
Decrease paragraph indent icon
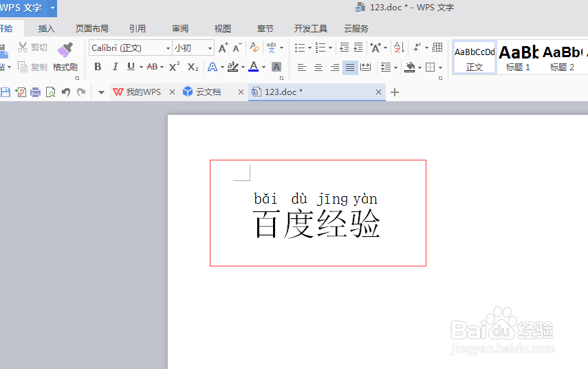coord(345,48)
